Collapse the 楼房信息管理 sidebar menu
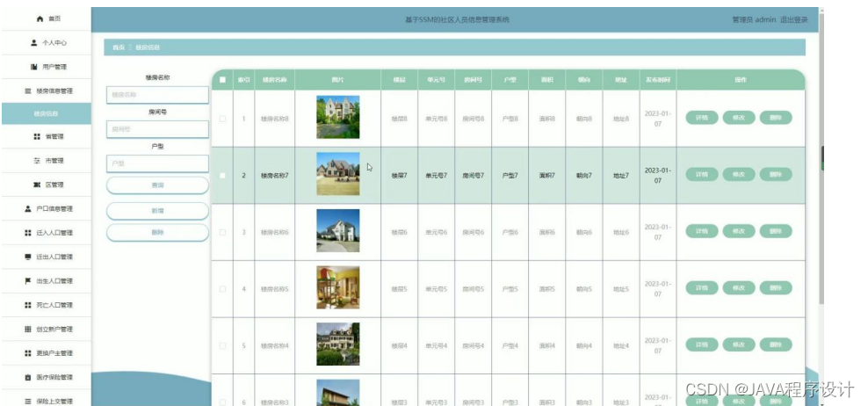This screenshot has width=868, height=406. click(x=47, y=91)
